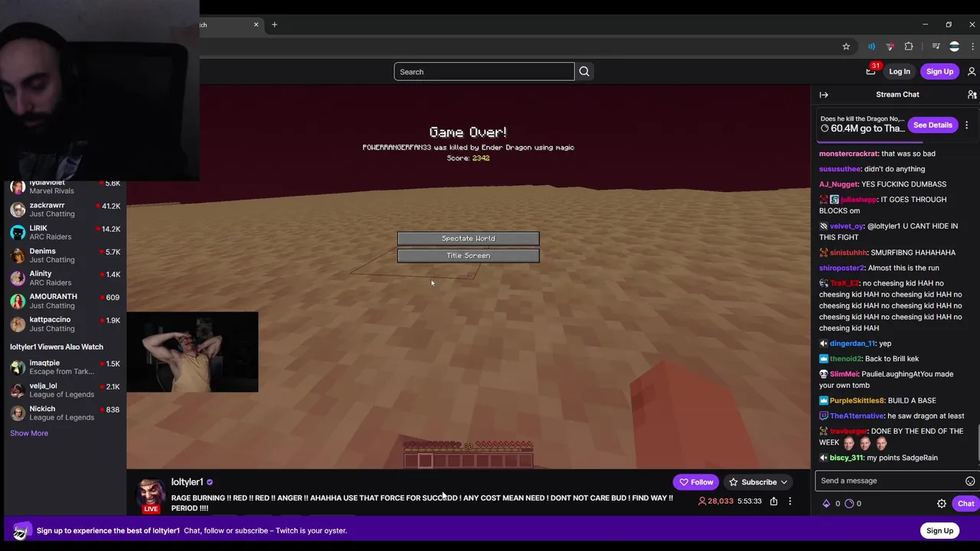Open chat settings gear icon

(x=942, y=504)
